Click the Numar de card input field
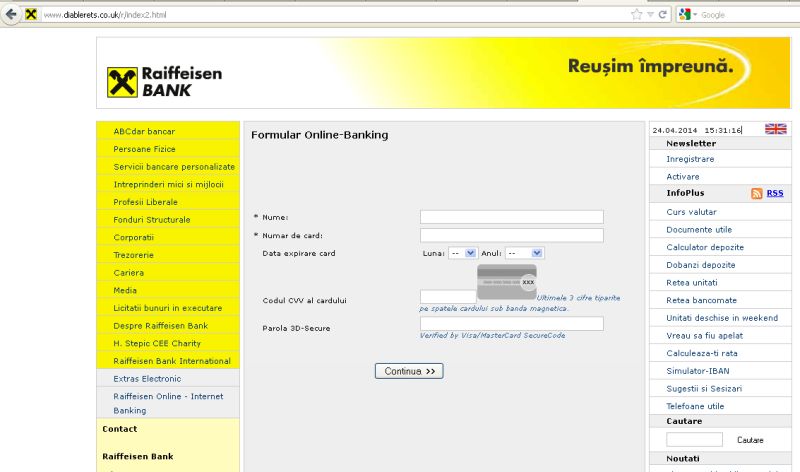Viewport: 800px width, 472px height. click(512, 235)
